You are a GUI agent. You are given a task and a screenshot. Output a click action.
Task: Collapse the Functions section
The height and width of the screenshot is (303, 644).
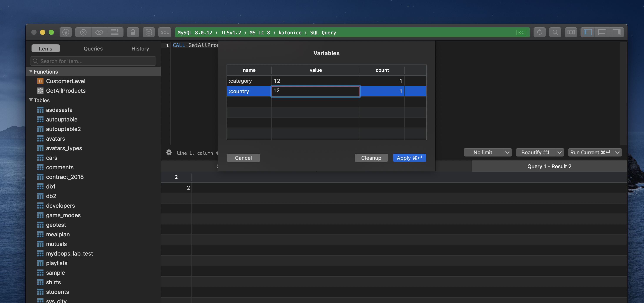(31, 72)
